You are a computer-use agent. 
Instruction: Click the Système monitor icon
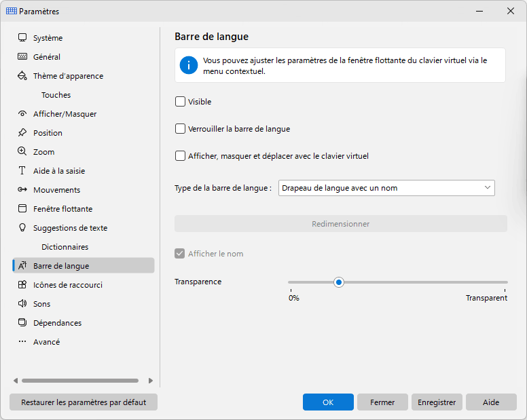coord(22,37)
